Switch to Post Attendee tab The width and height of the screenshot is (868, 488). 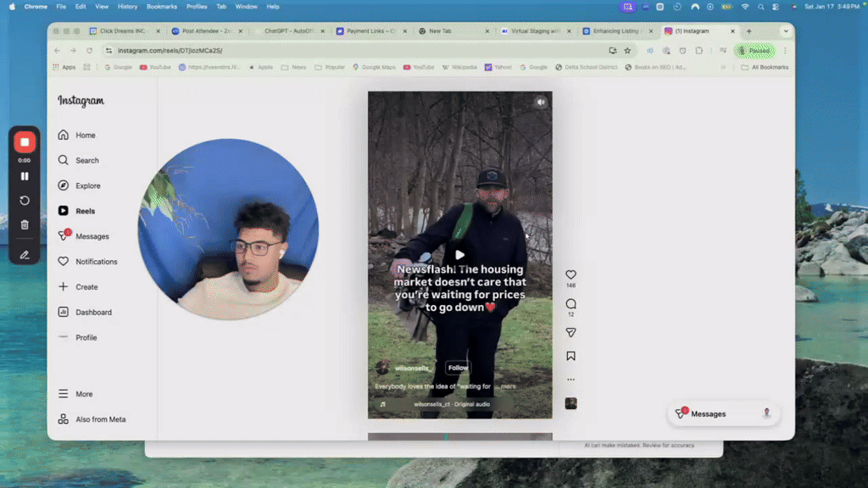pos(205,31)
